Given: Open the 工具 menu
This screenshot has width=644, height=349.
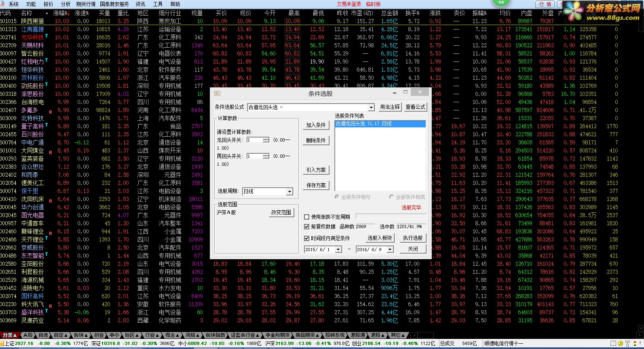Looking at the screenshot, I should 158,4.
